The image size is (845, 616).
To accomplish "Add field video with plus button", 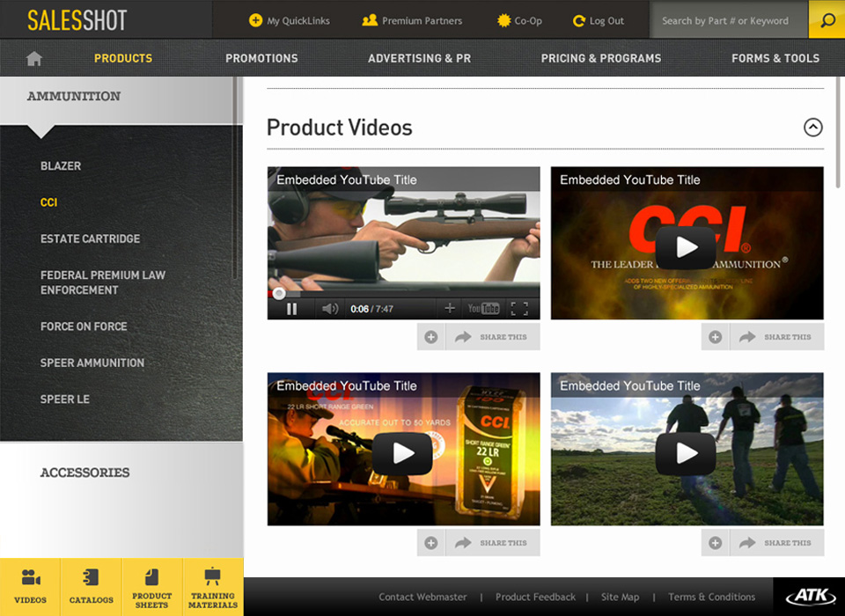I will [x=715, y=543].
